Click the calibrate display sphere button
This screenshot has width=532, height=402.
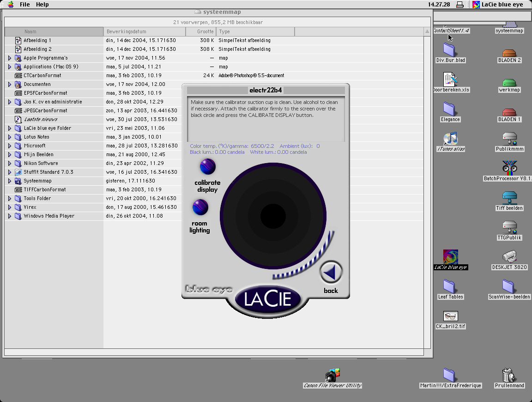point(208,167)
